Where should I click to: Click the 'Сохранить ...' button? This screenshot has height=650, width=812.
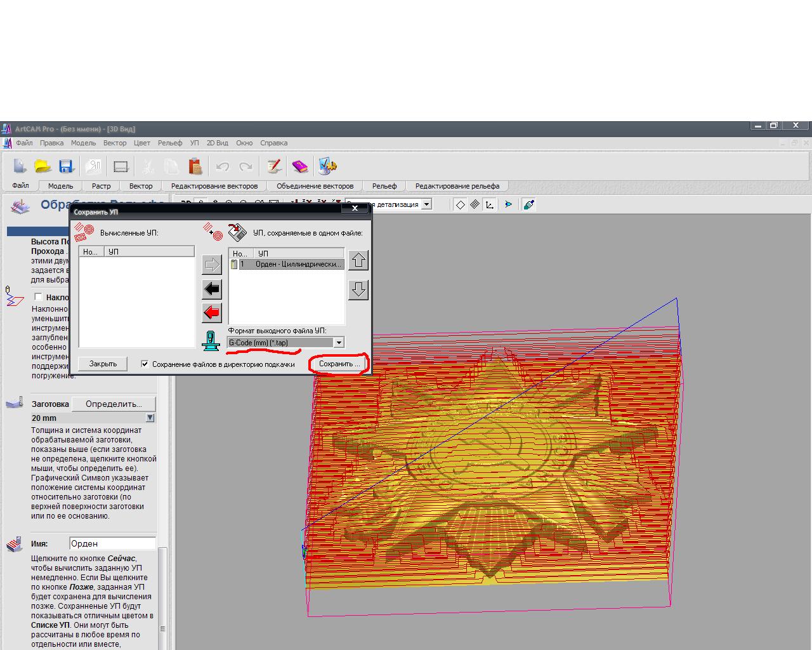coord(339,364)
